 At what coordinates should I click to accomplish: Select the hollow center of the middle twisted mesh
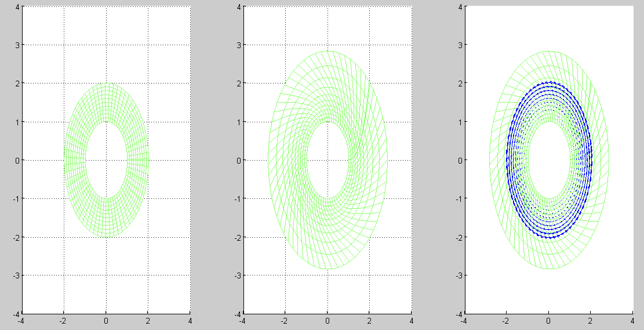click(x=328, y=160)
